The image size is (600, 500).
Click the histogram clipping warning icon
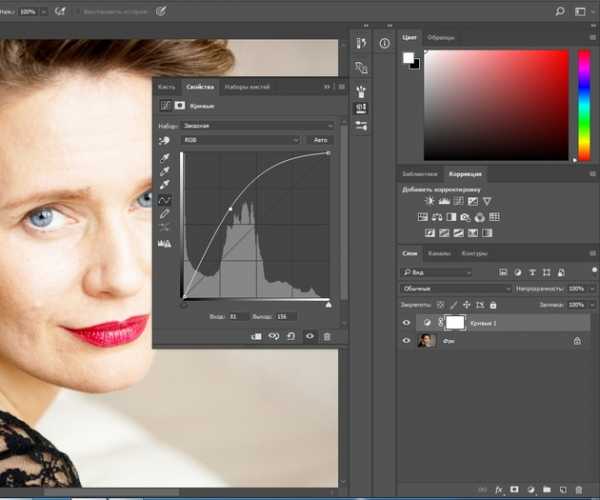pos(165,243)
